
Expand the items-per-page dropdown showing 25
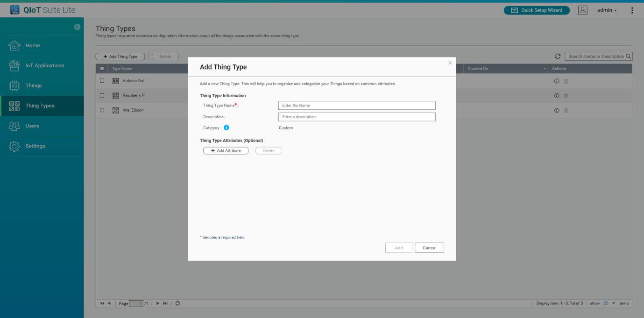coord(613,304)
